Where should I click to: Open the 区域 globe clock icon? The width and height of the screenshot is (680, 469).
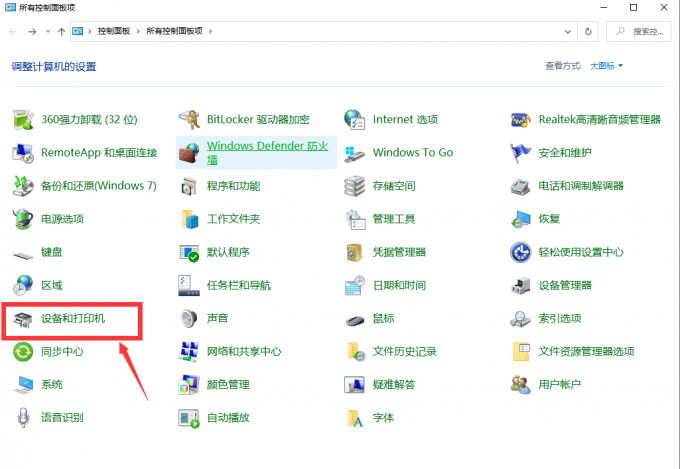pyautogui.click(x=23, y=285)
